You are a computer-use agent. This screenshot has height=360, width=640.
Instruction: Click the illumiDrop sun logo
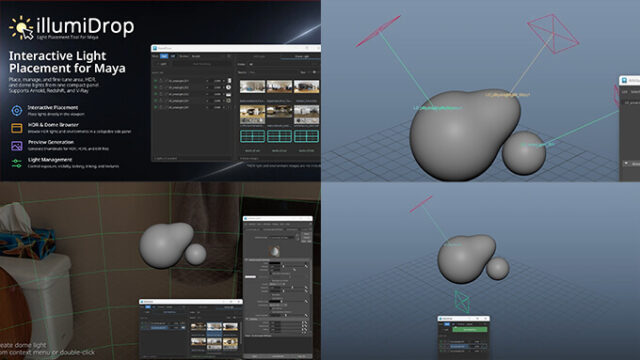click(21, 28)
